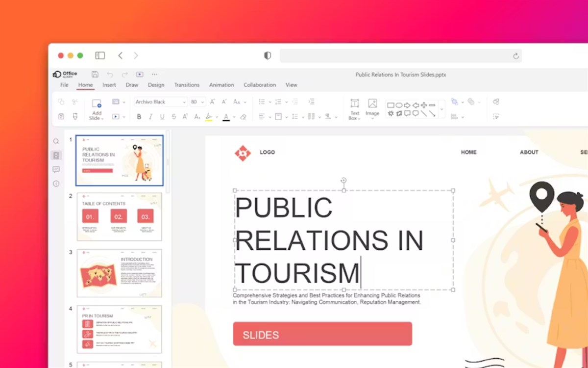Insert a left arrow shape

click(416, 105)
